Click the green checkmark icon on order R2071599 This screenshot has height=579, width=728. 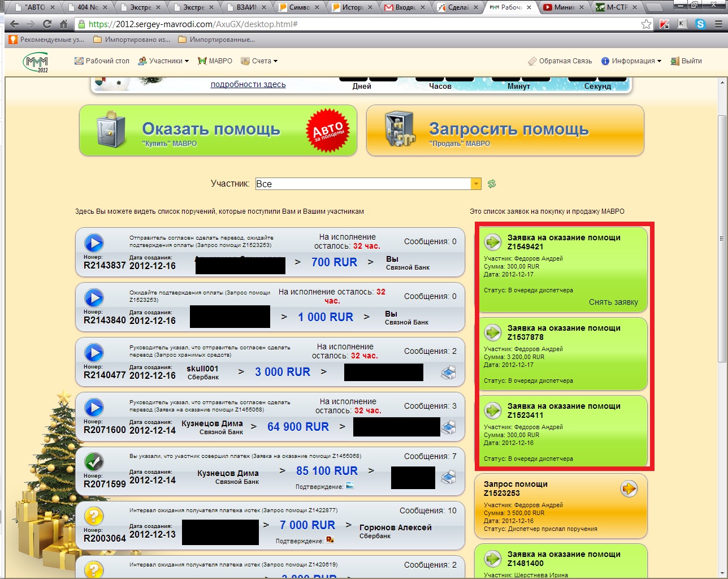coord(94,462)
